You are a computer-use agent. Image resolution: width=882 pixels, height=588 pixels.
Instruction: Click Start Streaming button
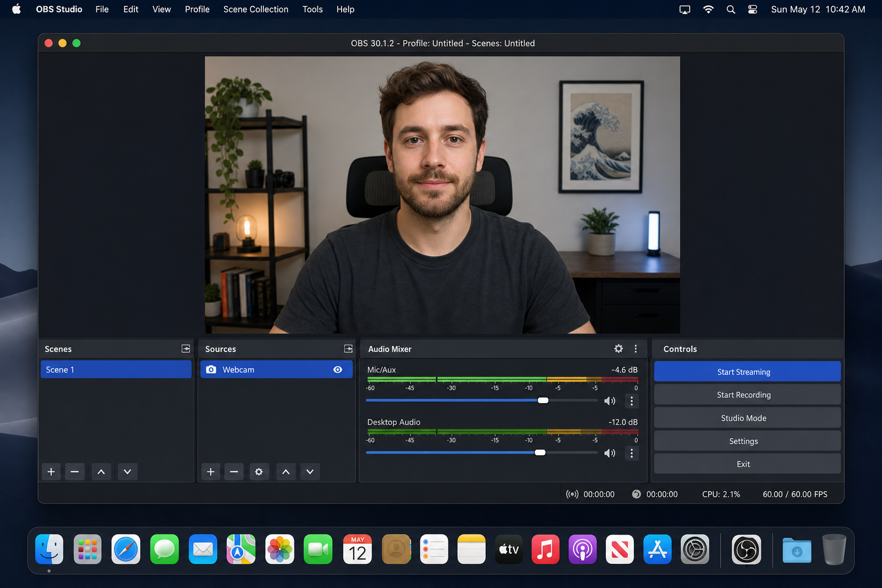747,372
